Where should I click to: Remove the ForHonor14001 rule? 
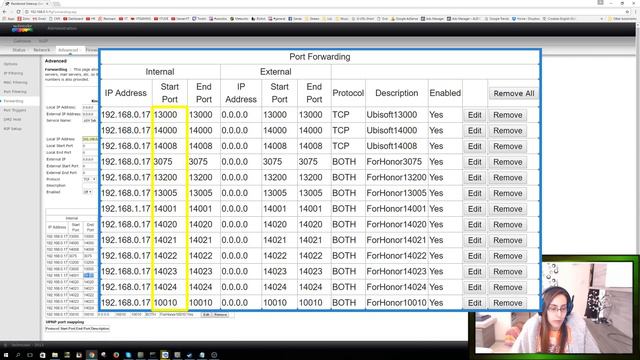(x=507, y=209)
